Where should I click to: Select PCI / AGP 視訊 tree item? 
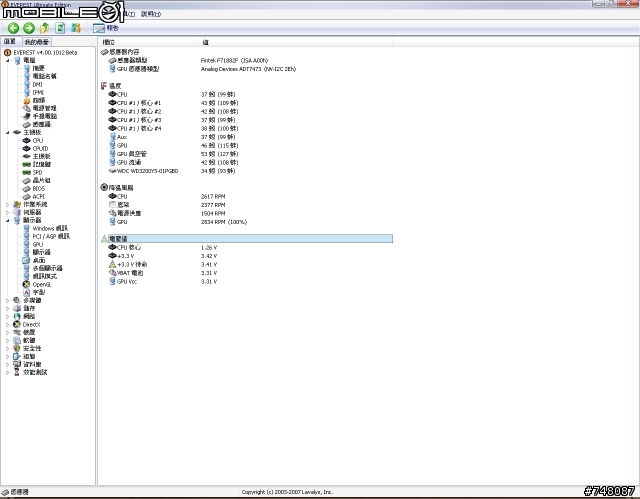[51, 237]
